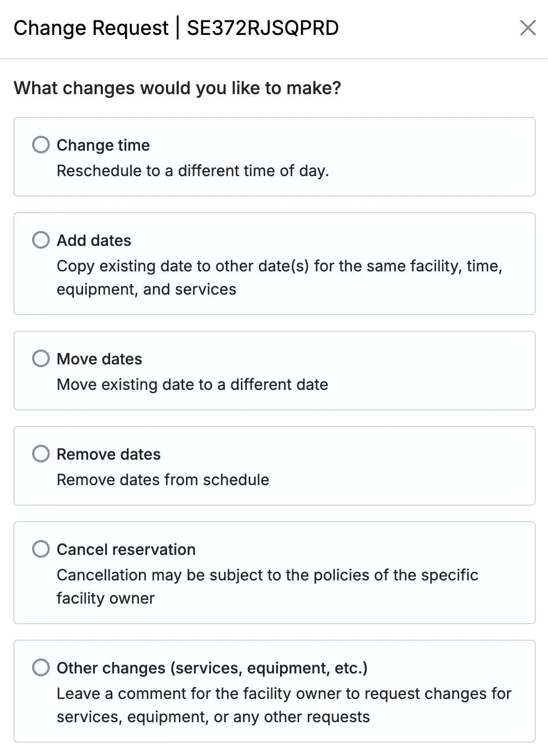Click the 'Move dates' option title
Screen dimensions: 548x756
(x=100, y=359)
